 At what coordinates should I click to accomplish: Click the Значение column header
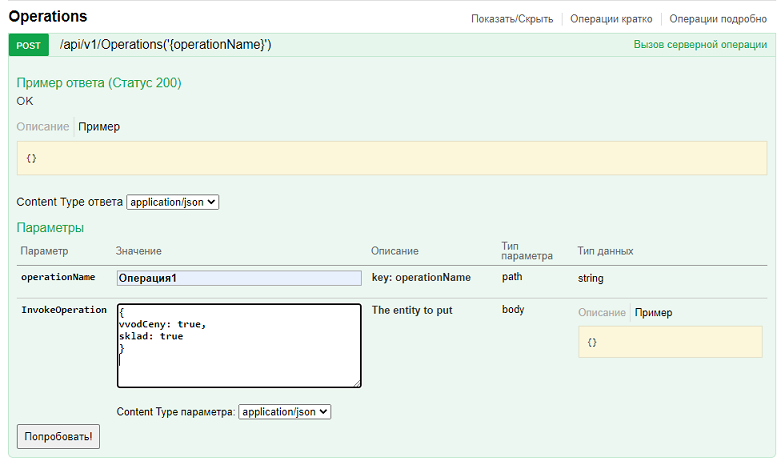click(x=138, y=251)
